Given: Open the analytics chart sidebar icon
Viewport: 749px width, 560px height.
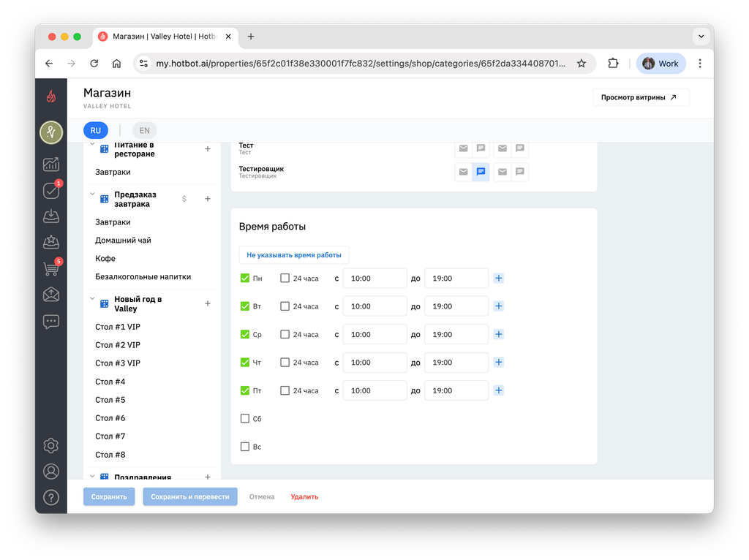Looking at the screenshot, I should pos(51,164).
